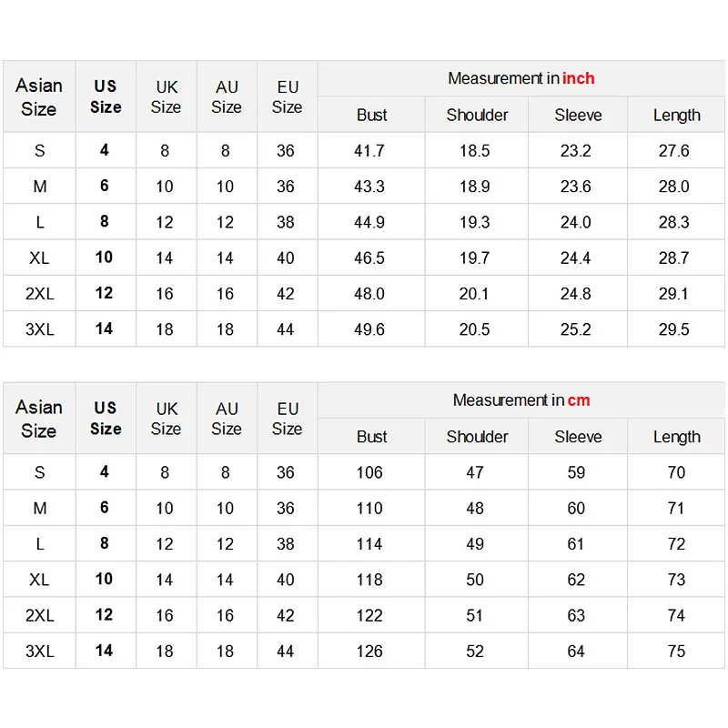Select the Asian Size header in cm table
Viewport: 728px width, 728px height.
(x=39, y=419)
